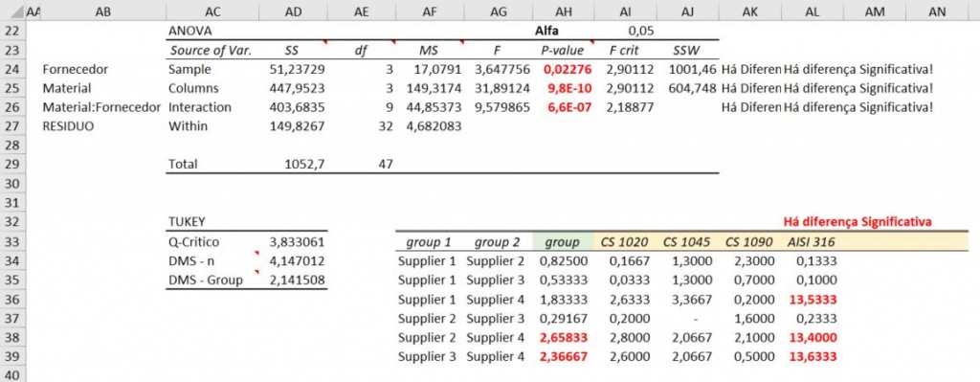The height and width of the screenshot is (382, 980).
Task: Click the CS 1090 header cell
Action: click(749, 241)
